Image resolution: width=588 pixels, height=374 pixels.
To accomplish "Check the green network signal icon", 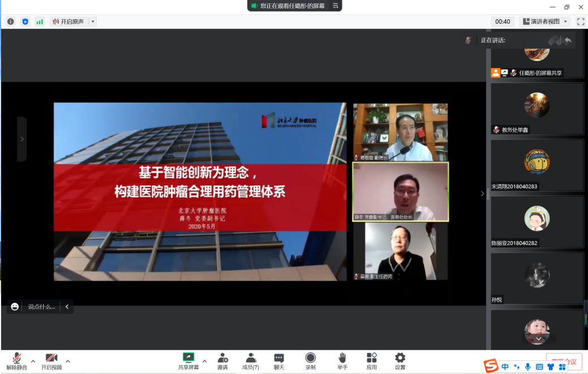I will 40,22.
